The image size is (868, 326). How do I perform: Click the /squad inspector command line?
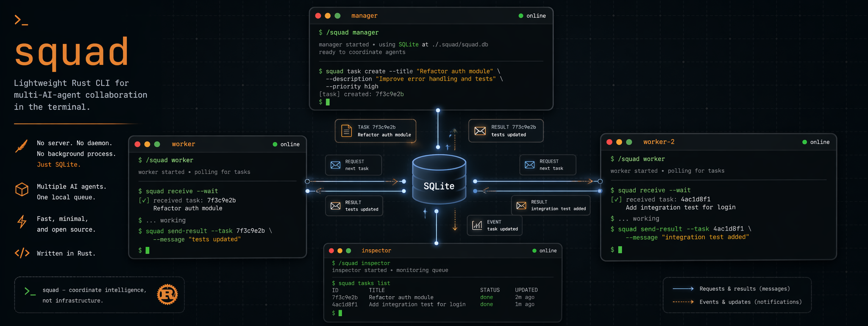[x=361, y=263]
